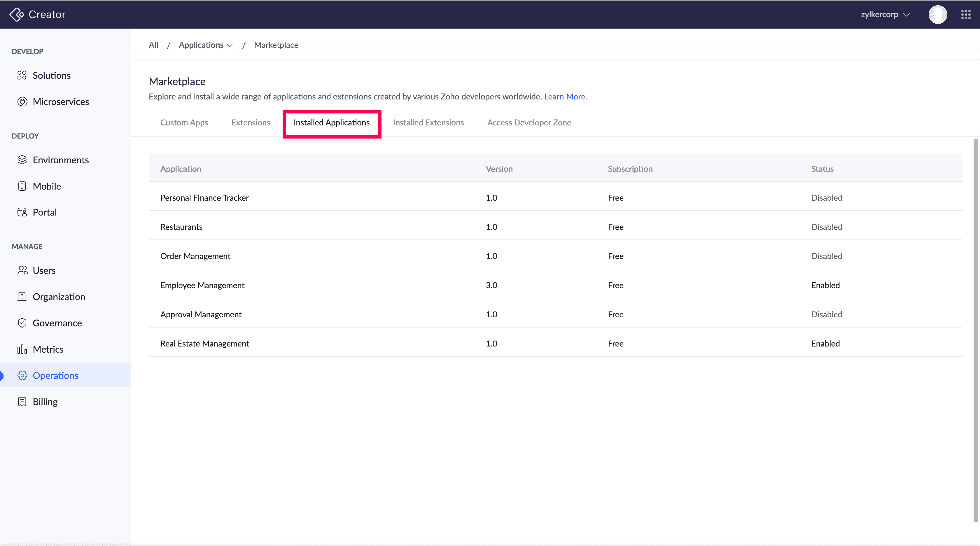Open the Zoho apps grid launcher
Viewport: 980px width, 546px height.
tap(965, 15)
